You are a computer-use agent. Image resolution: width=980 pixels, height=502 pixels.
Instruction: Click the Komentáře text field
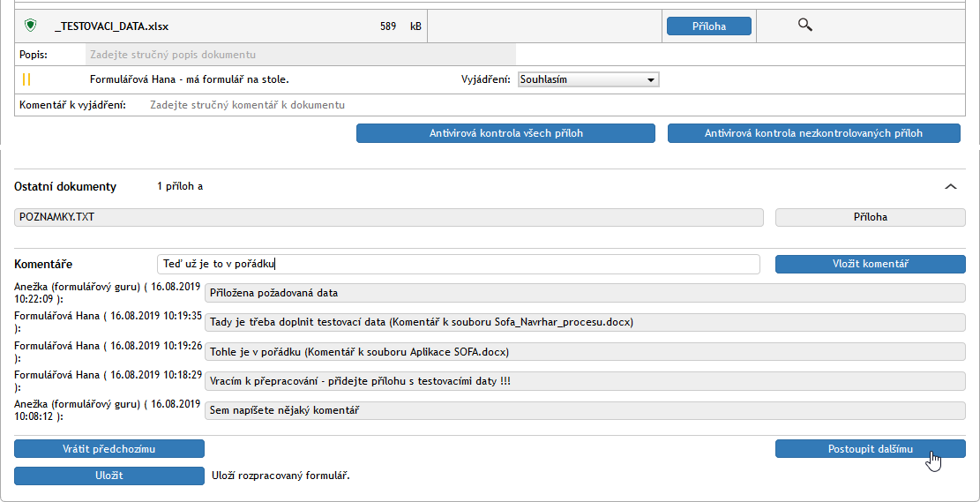point(458,265)
